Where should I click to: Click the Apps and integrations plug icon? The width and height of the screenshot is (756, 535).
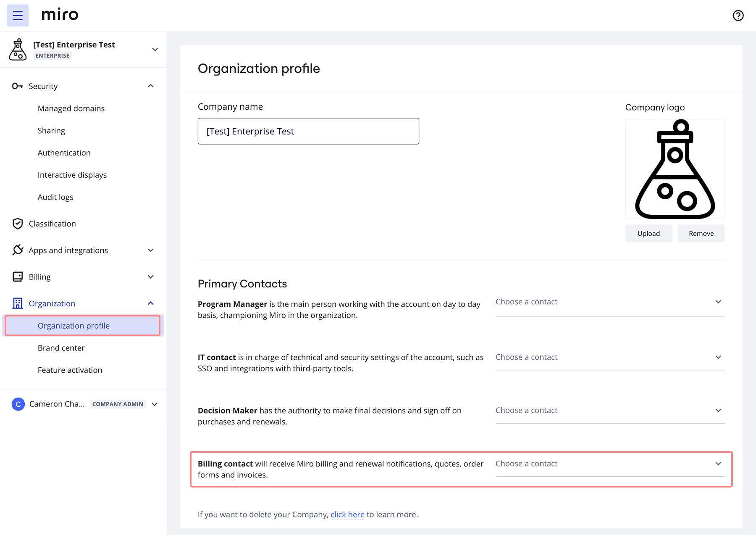click(18, 250)
